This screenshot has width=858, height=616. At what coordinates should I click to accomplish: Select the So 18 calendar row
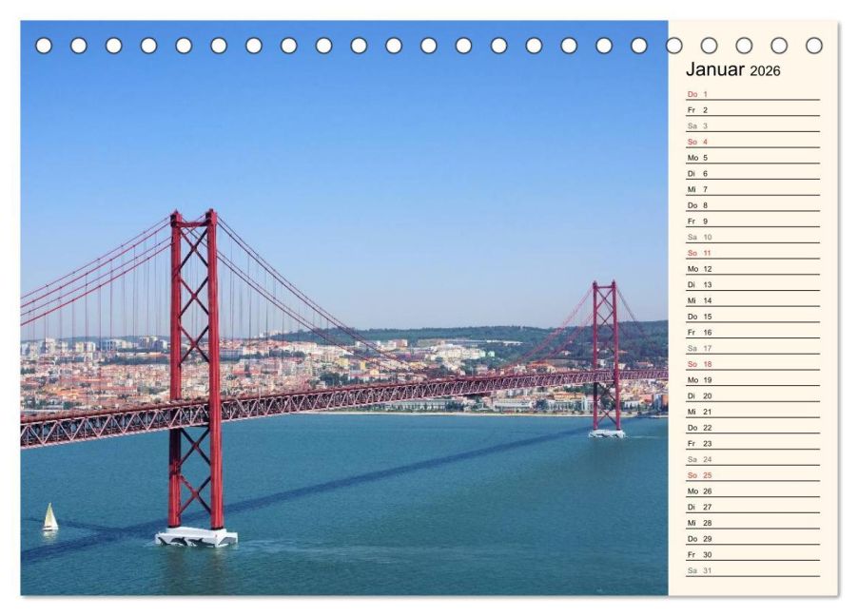tap(753, 364)
